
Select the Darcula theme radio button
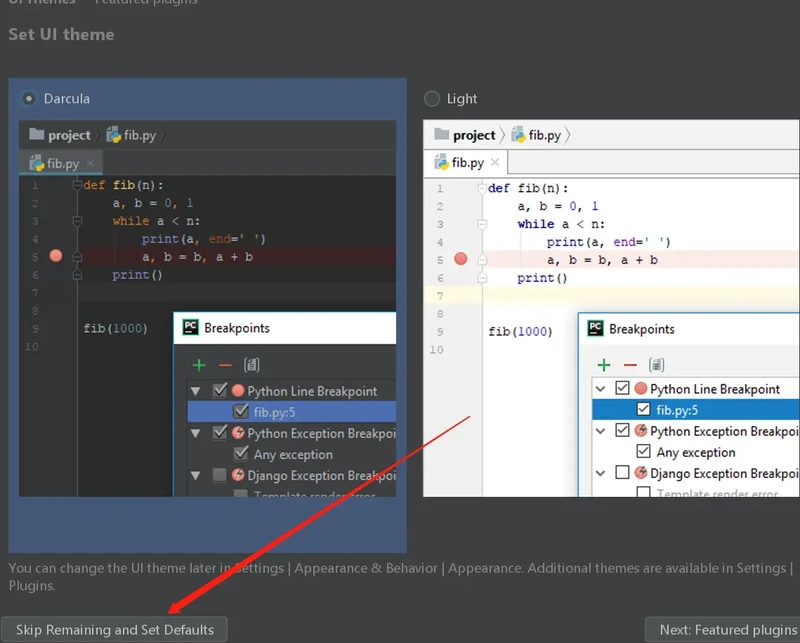tap(30, 98)
